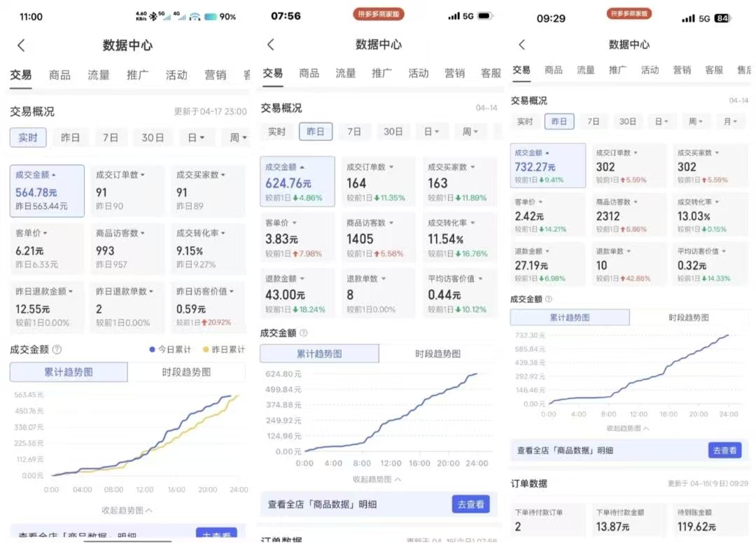Tap the 成交转化率 11.54% value

click(x=445, y=239)
